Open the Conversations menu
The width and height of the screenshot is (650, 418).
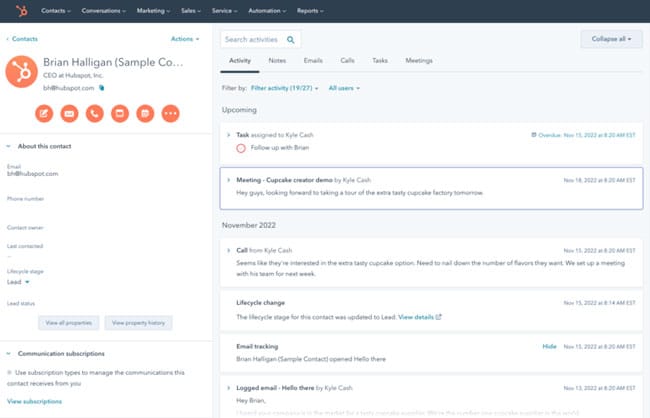click(104, 11)
